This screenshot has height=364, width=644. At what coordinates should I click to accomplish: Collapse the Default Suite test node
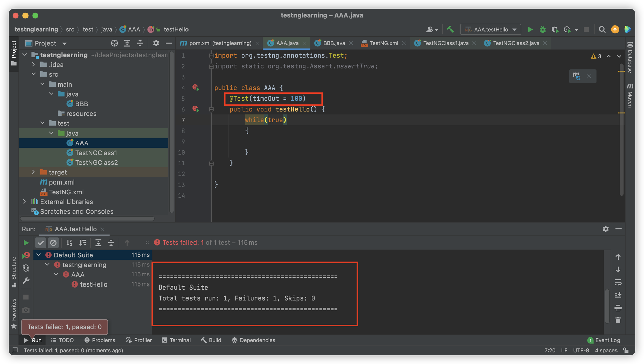(39, 255)
